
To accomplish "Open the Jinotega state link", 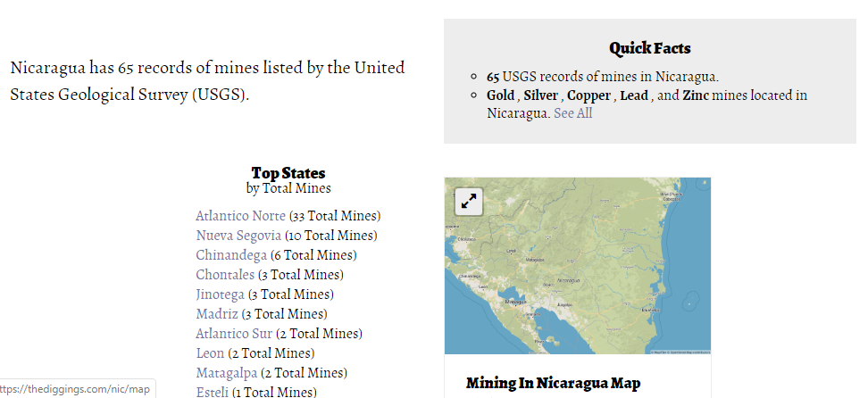I will (221, 294).
